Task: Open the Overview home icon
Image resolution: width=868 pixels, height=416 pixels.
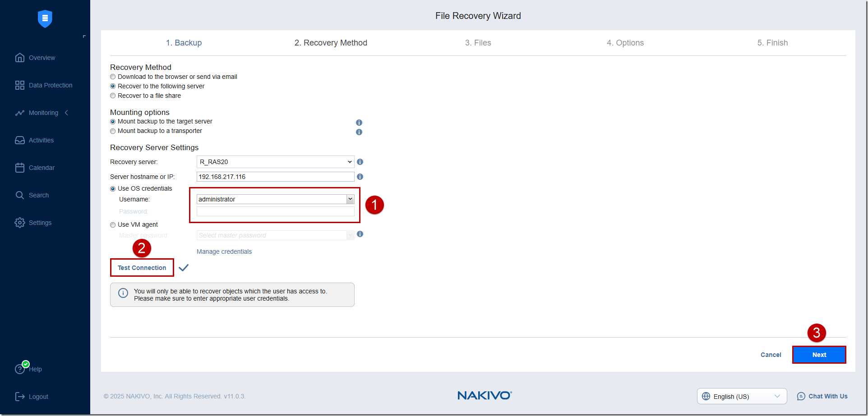Action: [x=20, y=58]
